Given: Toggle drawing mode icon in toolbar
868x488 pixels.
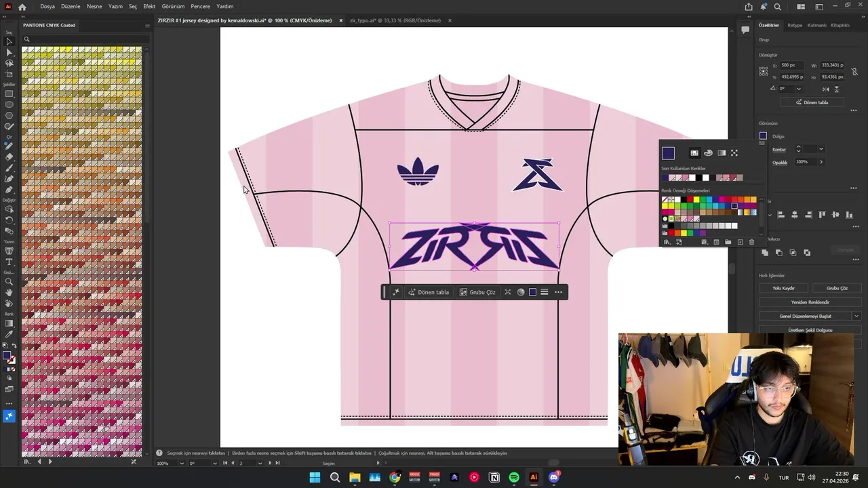Looking at the screenshot, I should [x=9, y=378].
